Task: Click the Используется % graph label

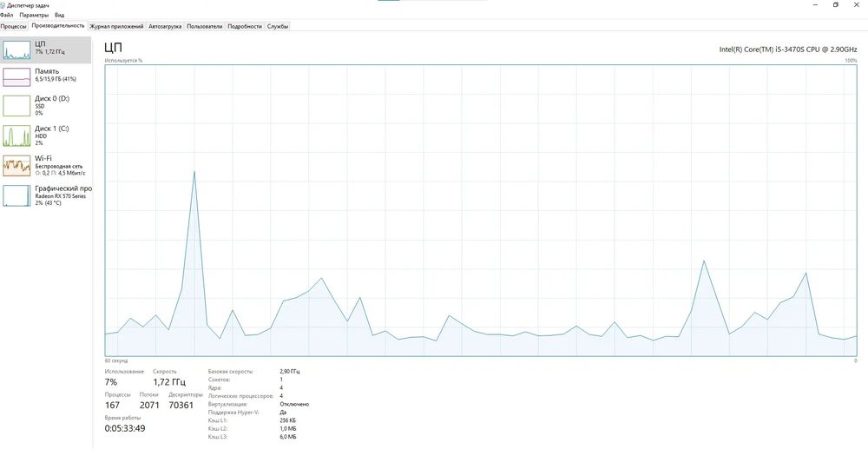Action: click(123, 61)
